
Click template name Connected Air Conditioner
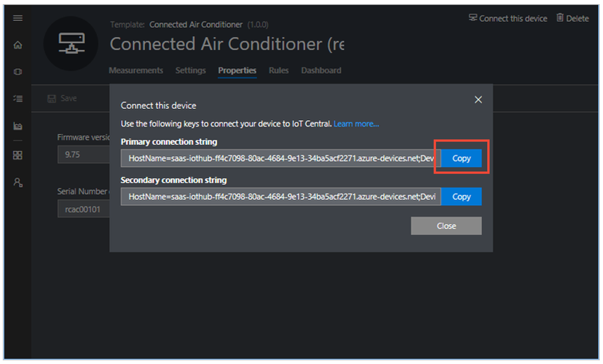point(196,25)
